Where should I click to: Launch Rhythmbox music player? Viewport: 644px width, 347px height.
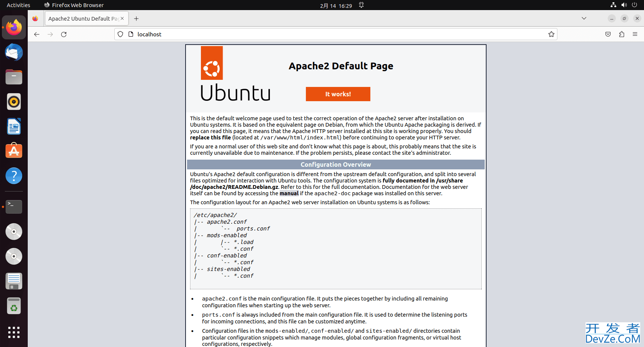point(14,102)
